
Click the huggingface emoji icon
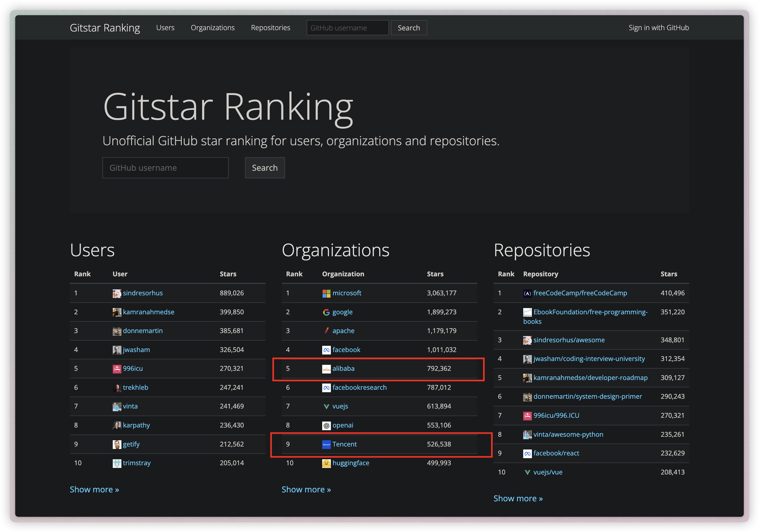(326, 463)
